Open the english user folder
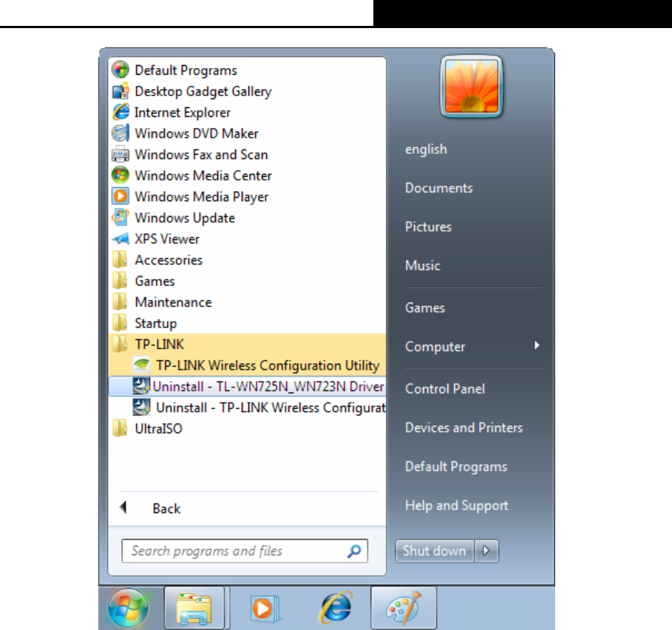This screenshot has height=630, width=672. 426,149
